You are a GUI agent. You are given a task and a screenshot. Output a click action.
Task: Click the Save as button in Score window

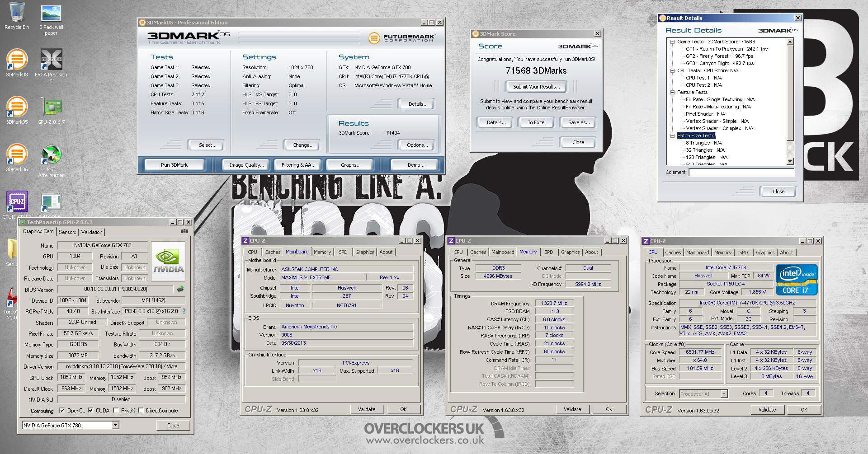(x=579, y=122)
